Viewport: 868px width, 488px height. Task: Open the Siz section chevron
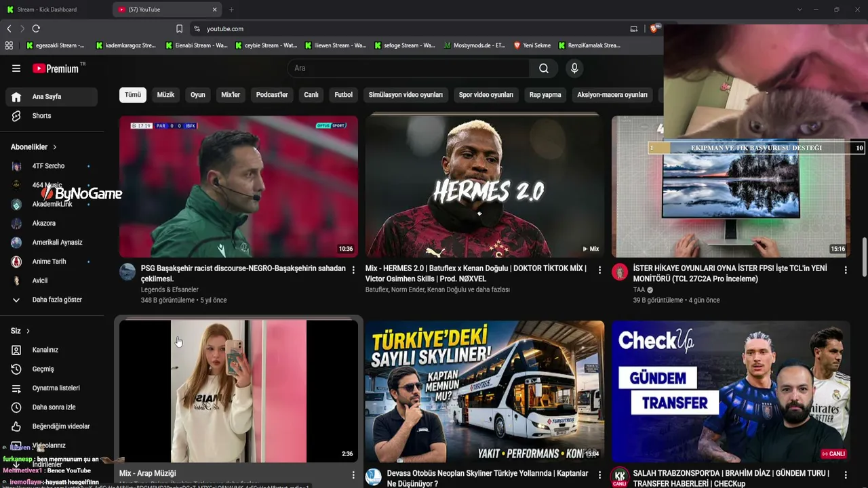28,331
